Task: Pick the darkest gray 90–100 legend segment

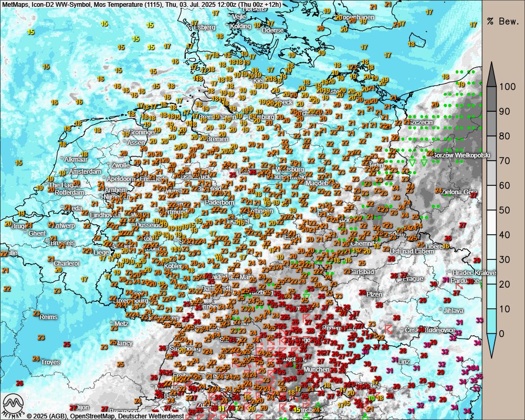Action: (491, 99)
